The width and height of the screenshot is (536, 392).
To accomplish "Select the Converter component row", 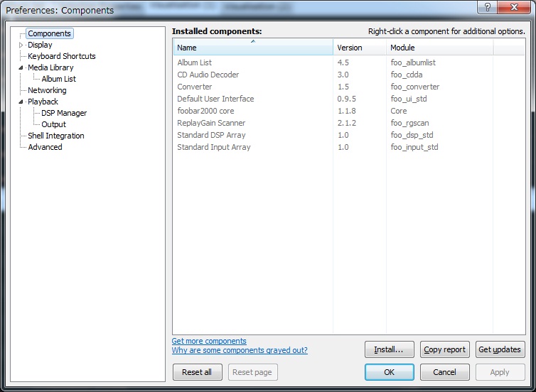I will click(348, 87).
